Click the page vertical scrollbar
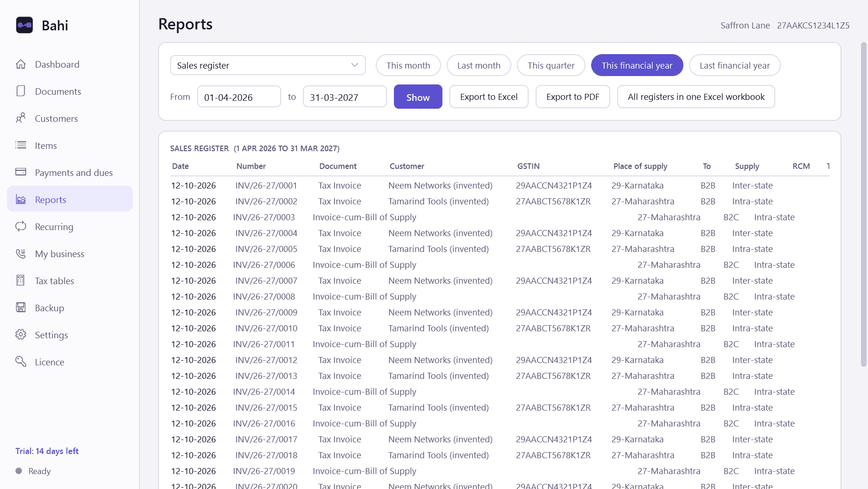The width and height of the screenshot is (868, 489). pyautogui.click(x=863, y=204)
